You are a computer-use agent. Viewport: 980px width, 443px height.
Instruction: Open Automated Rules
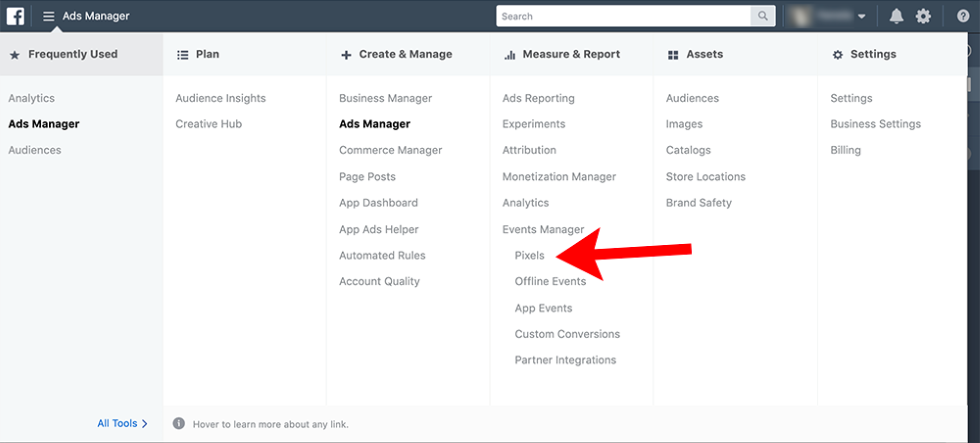[382, 255]
